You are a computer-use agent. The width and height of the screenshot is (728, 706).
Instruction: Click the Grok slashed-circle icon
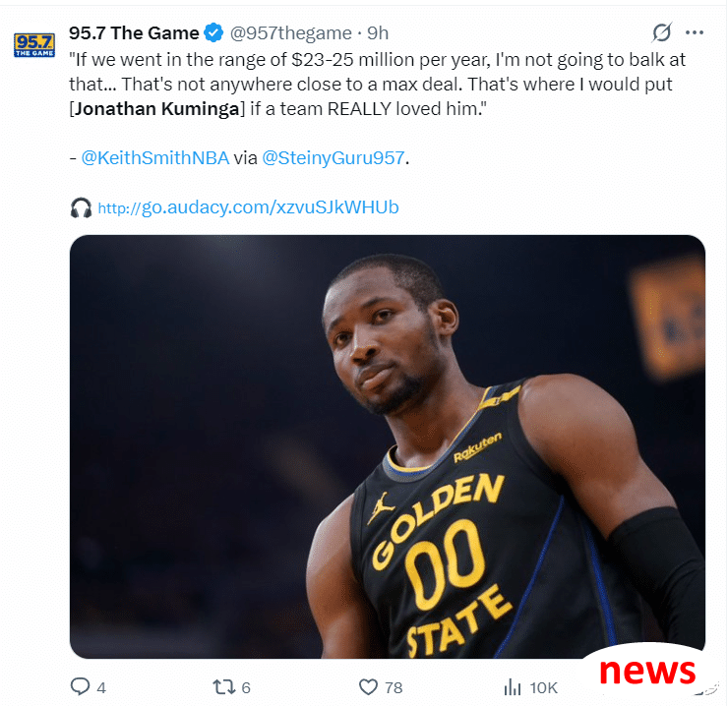[661, 32]
